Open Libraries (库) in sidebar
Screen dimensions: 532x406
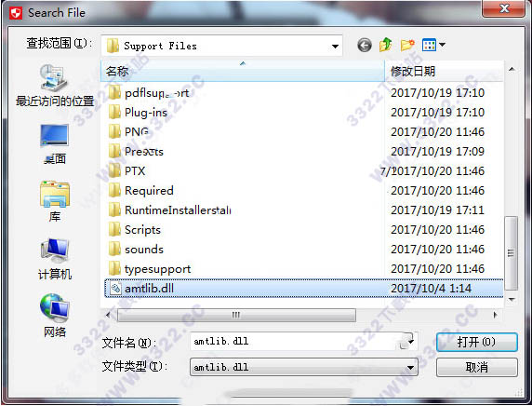click(x=54, y=201)
